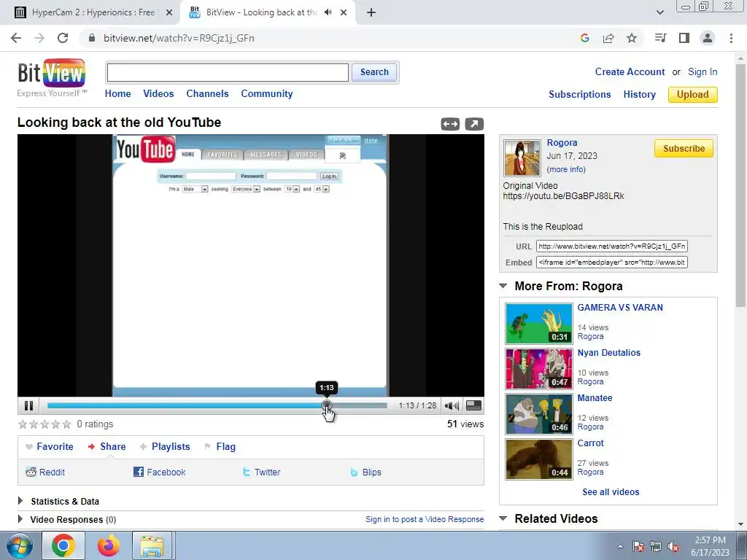Share the video on Reddit
Image resolution: width=747 pixels, height=560 pixels.
(45, 472)
